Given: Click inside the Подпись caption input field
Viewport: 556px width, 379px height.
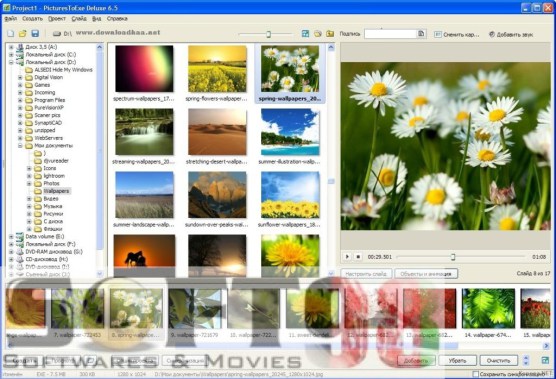Looking at the screenshot, I should [390, 34].
